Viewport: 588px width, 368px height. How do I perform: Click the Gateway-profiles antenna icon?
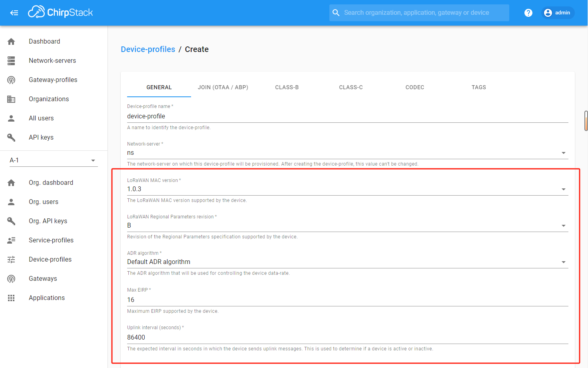click(11, 80)
